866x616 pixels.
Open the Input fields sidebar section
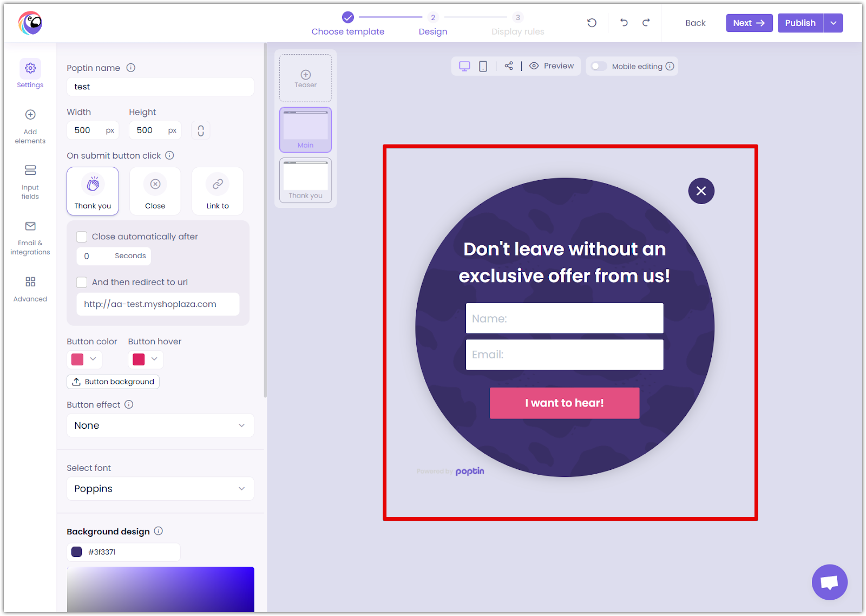(30, 182)
